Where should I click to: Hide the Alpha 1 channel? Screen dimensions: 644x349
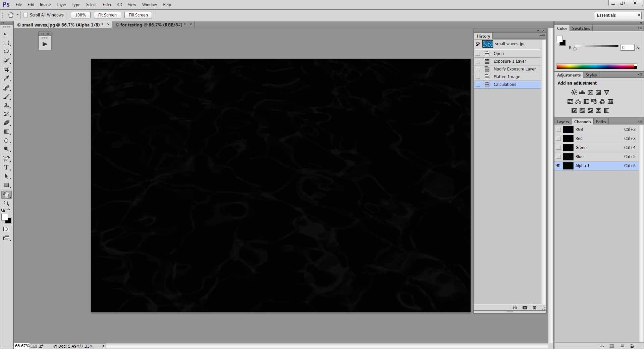click(x=558, y=166)
